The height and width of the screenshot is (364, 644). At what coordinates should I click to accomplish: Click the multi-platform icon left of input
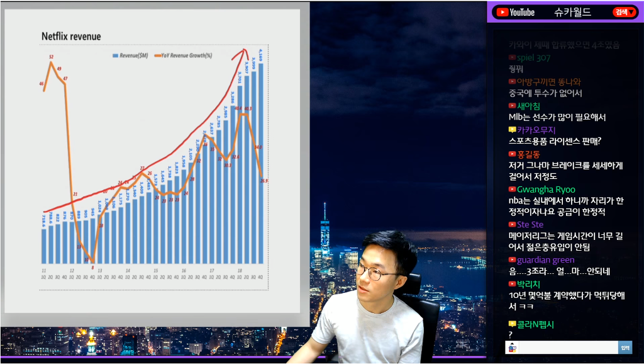(x=512, y=348)
